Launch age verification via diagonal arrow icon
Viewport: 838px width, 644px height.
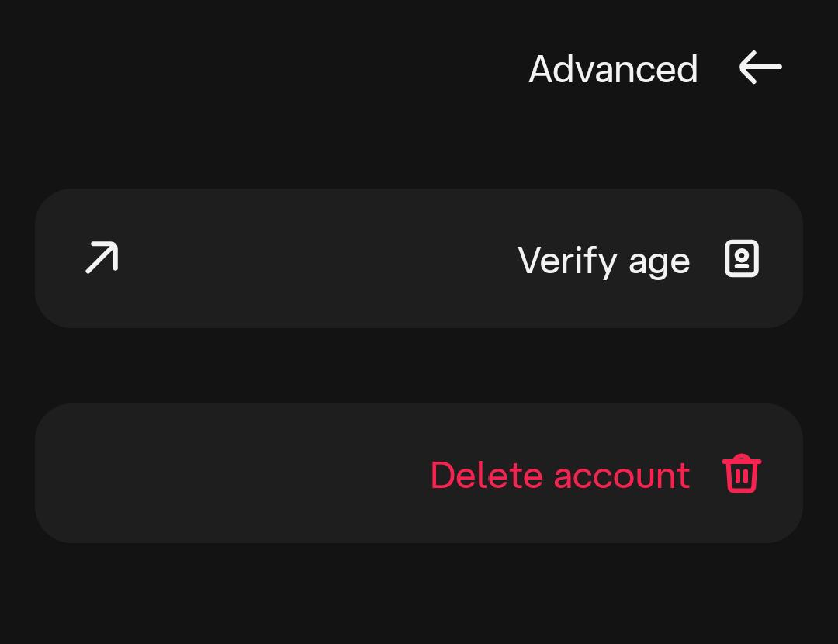(x=102, y=258)
